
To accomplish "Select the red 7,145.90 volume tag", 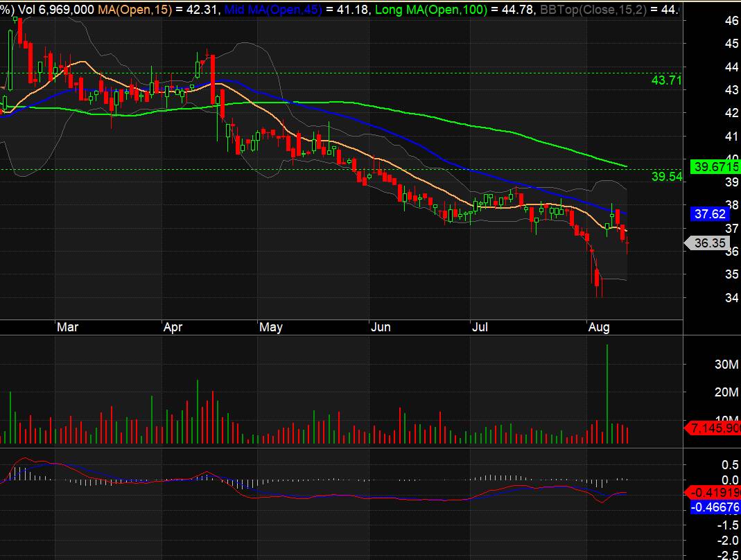I will click(x=713, y=429).
